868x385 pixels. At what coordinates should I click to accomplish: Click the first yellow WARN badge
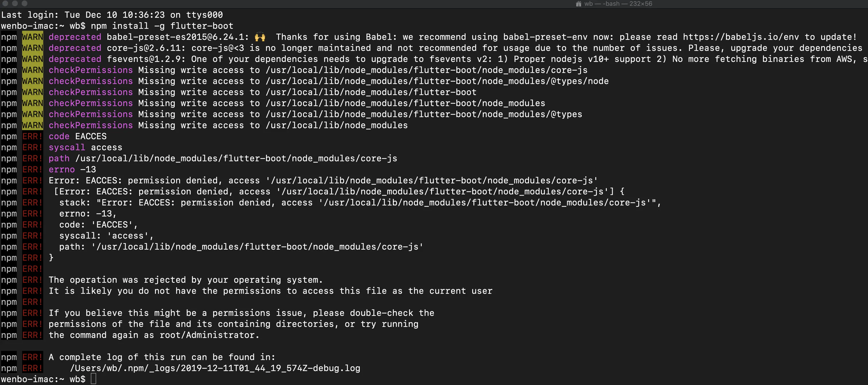coord(32,37)
